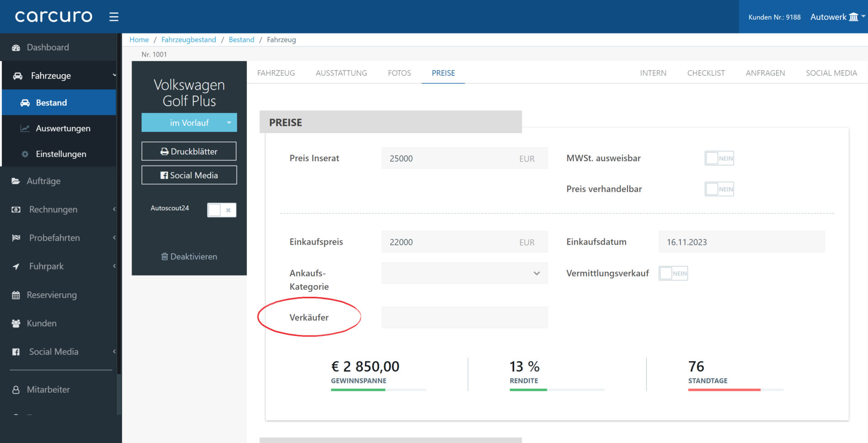Switch to the FOTOS tab

[399, 73]
